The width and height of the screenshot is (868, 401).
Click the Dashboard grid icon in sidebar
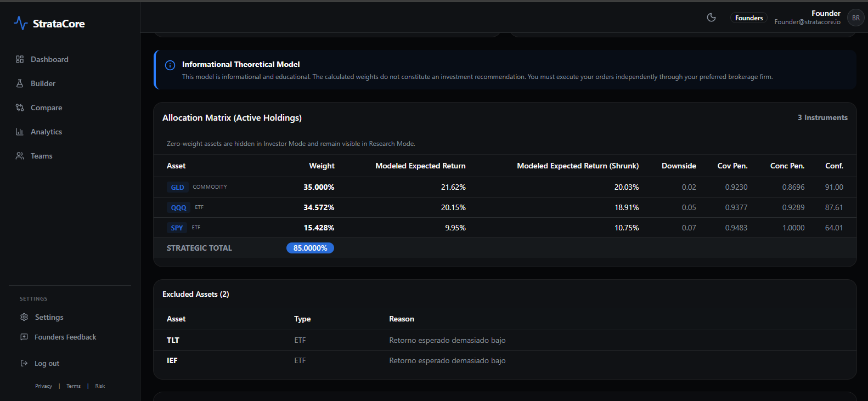pos(20,59)
